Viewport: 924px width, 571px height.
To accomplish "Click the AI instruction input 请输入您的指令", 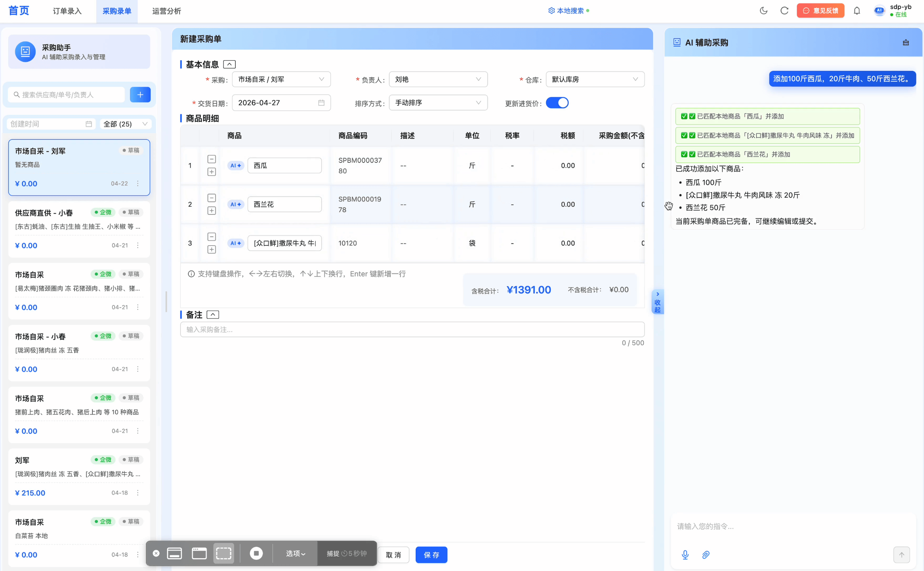I will pos(793,526).
